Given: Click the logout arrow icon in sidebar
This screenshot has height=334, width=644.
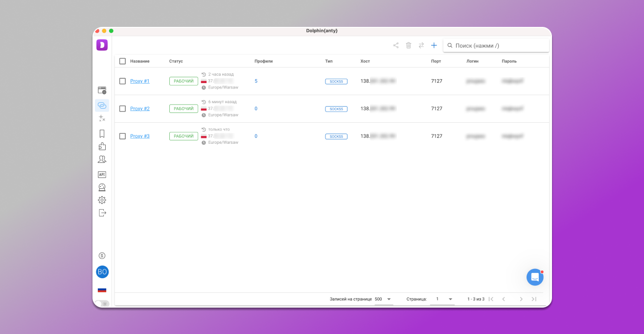Looking at the screenshot, I should click(x=102, y=213).
